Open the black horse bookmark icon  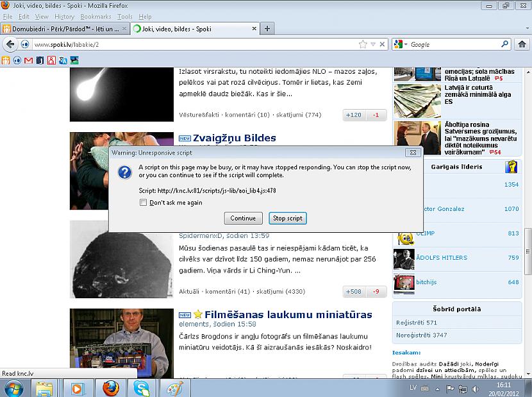74,60
